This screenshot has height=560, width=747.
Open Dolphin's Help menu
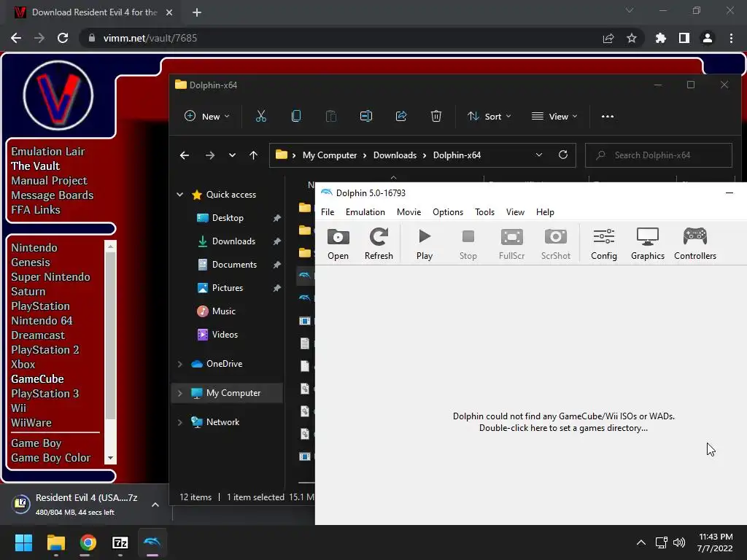pyautogui.click(x=545, y=212)
